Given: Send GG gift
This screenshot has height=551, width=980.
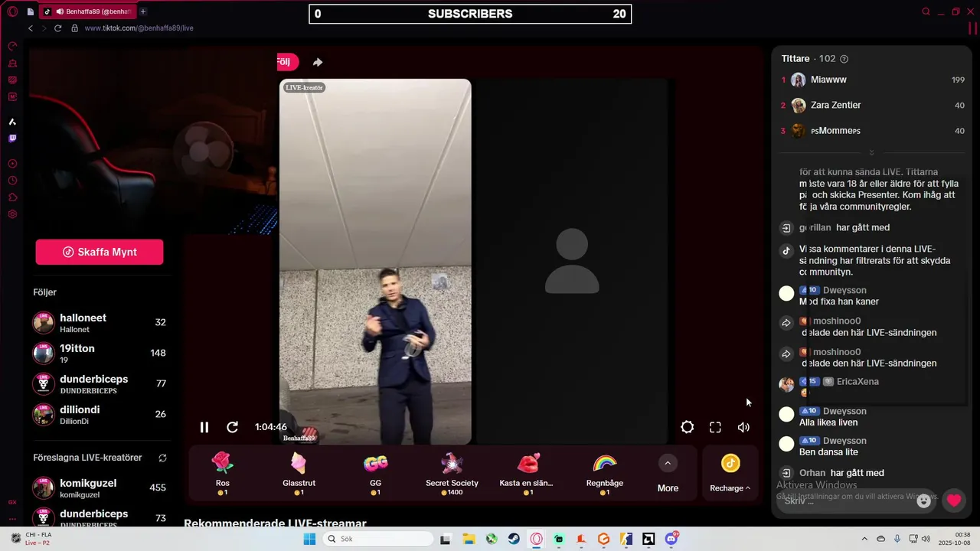Looking at the screenshot, I should click(375, 472).
